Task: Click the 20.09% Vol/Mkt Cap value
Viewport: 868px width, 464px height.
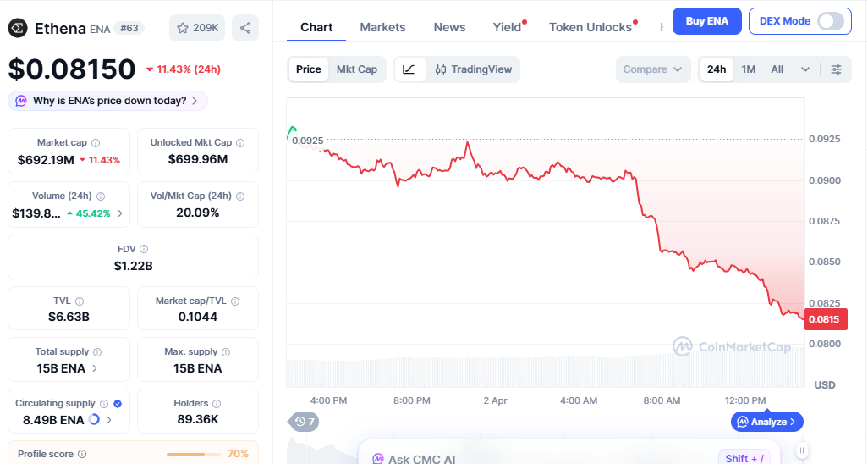Action: (x=198, y=213)
